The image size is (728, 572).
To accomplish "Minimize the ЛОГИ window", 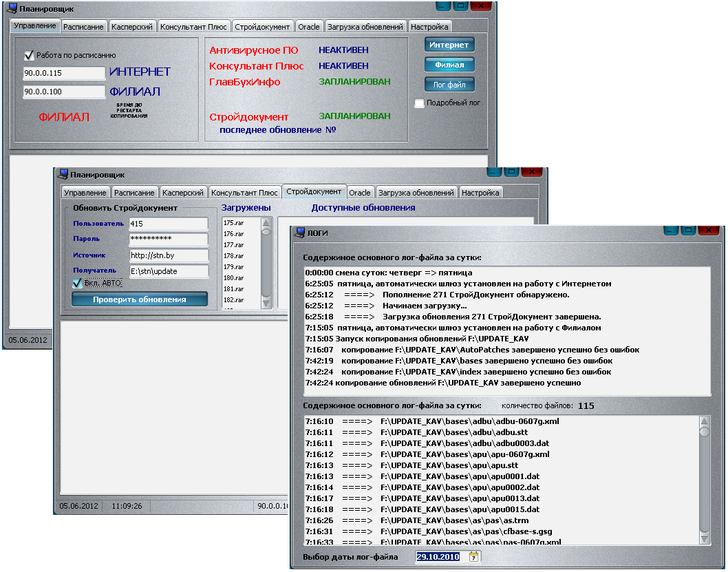I will 671,231.
